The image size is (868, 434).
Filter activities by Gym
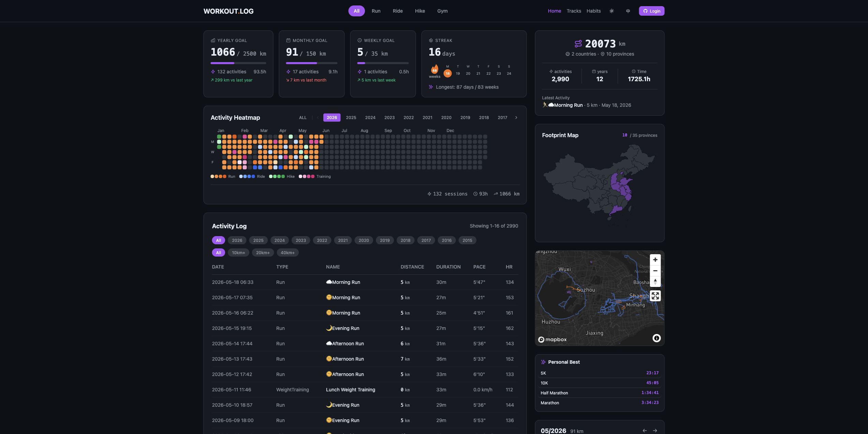[442, 11]
